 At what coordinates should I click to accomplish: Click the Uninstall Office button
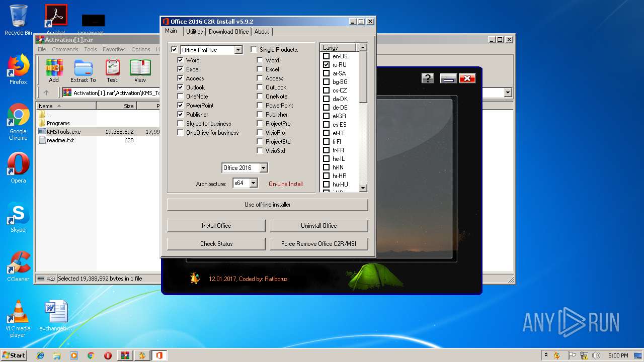point(319,226)
